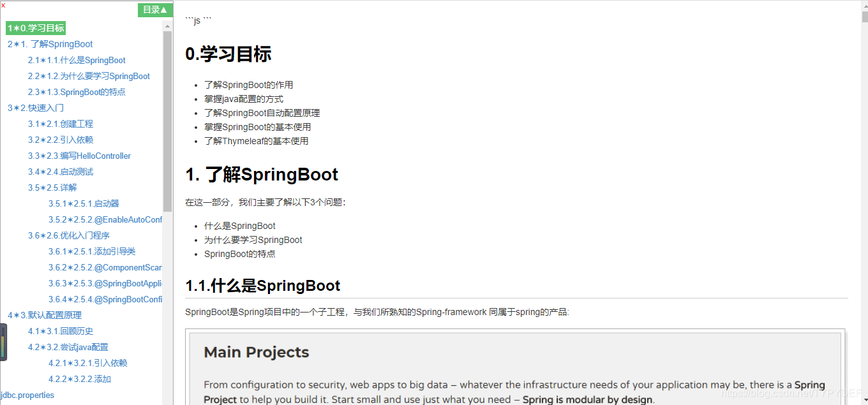868x405 pixels.
Task: Select 3.6.4✶2.5.4.@SpringBootConfi entry
Action: 105,299
